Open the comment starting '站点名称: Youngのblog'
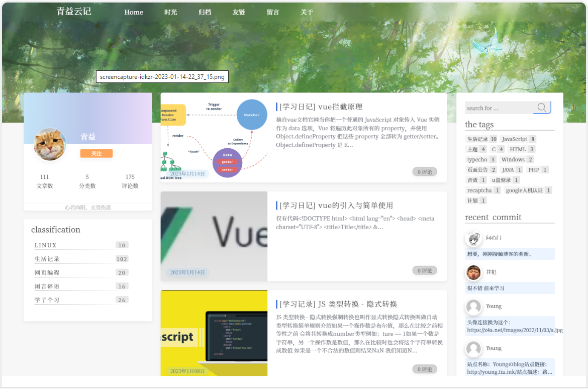 point(510,368)
